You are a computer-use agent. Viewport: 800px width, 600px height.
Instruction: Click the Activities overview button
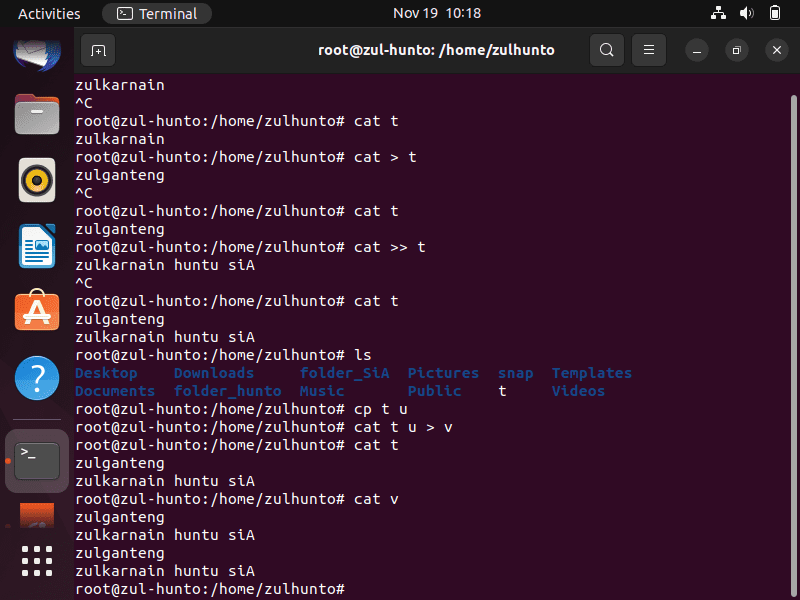(49, 13)
